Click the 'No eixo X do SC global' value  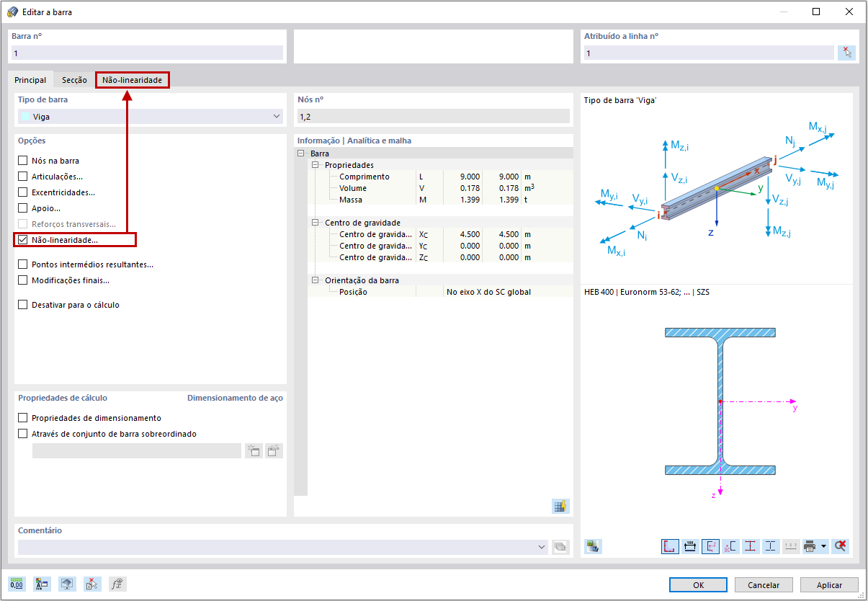click(489, 292)
